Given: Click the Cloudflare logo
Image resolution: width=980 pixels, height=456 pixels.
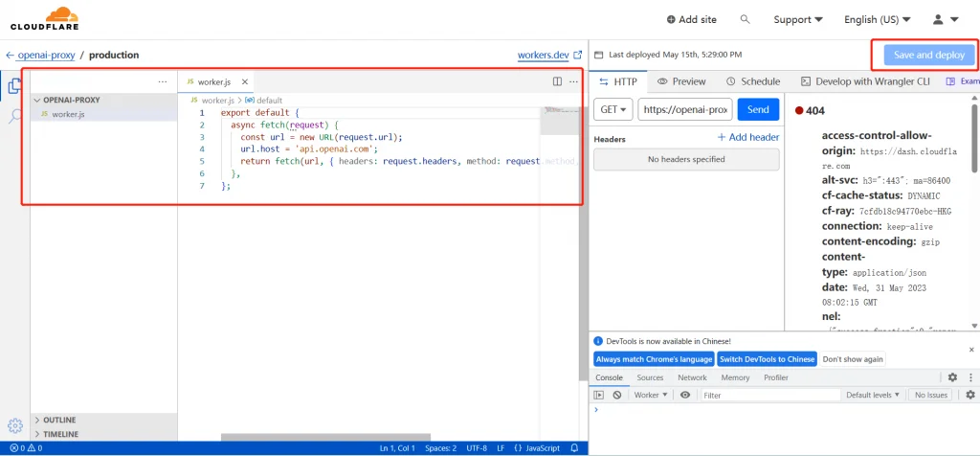Looking at the screenshot, I should pyautogui.click(x=44, y=19).
